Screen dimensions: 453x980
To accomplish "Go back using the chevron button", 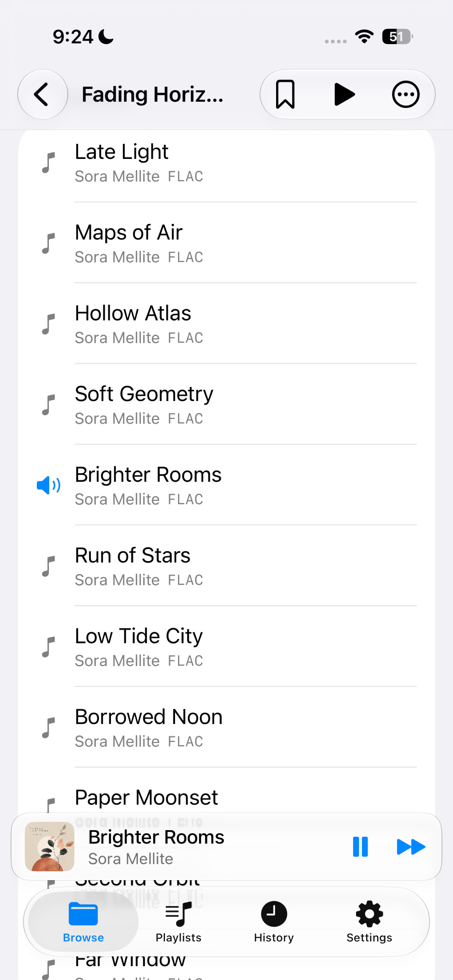I will tap(43, 94).
